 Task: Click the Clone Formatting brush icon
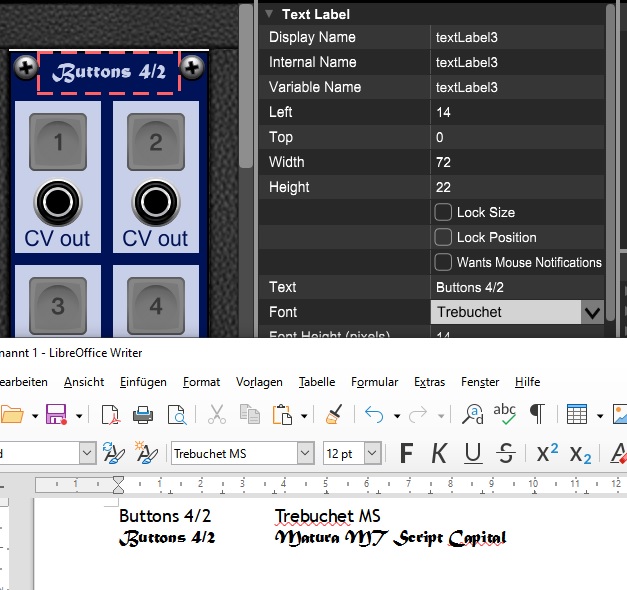(334, 414)
